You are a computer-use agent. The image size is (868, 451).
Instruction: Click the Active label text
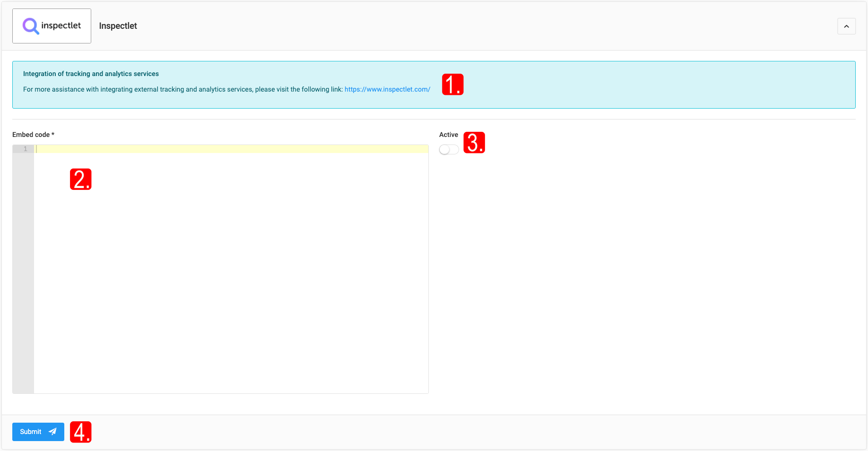pos(448,135)
